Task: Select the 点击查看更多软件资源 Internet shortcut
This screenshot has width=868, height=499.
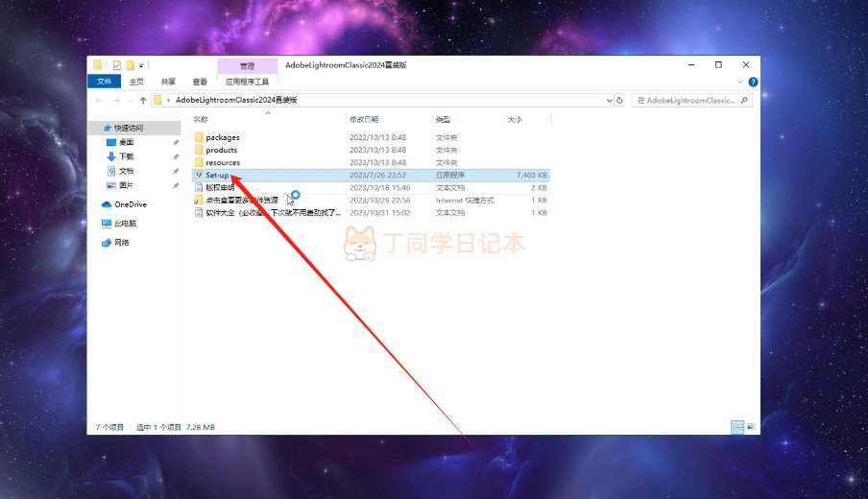Action: (242, 201)
